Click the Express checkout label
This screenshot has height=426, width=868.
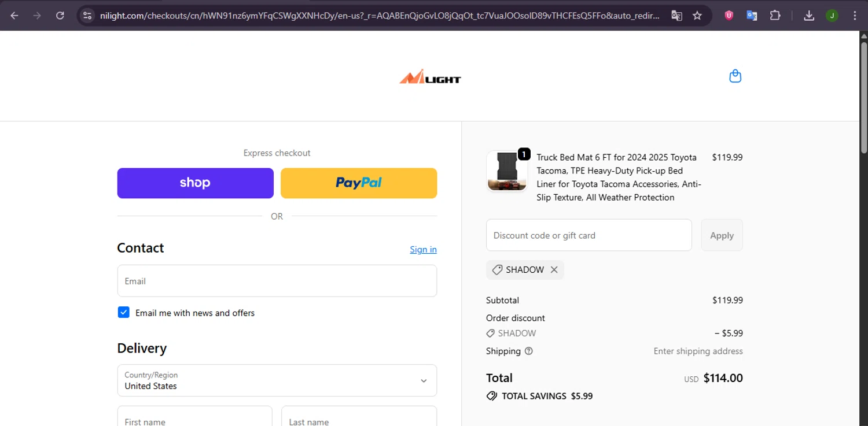[277, 153]
